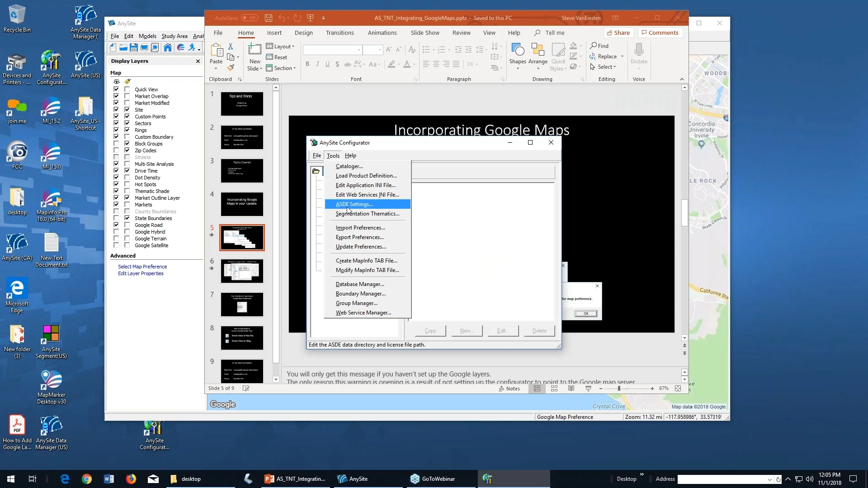
Task: Open the Transitions ribbon tab
Action: click(x=340, y=33)
